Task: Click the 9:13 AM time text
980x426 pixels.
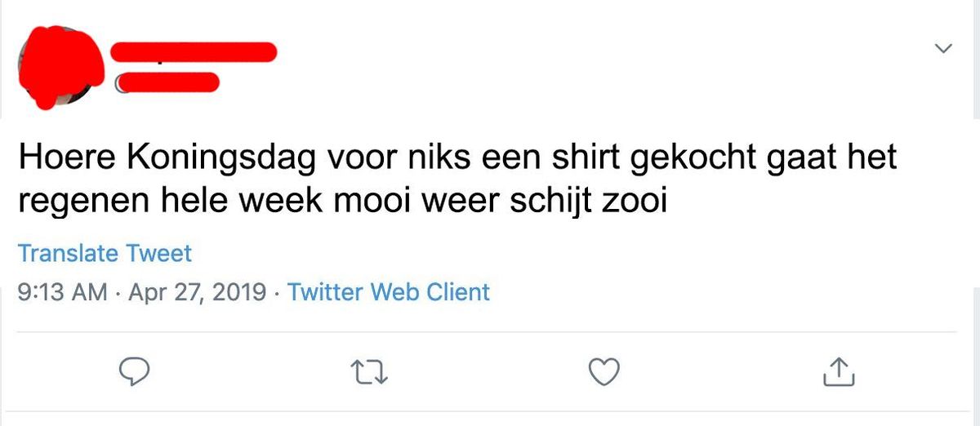Action: (x=63, y=291)
